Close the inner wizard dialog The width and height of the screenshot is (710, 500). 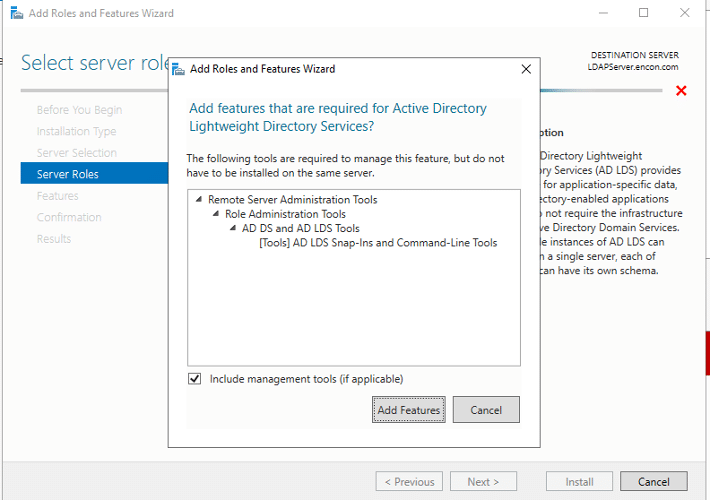pos(526,69)
